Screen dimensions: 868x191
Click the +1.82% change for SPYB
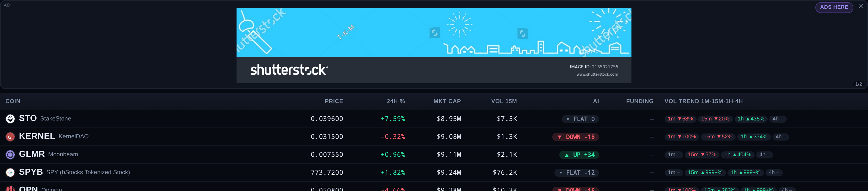pyautogui.click(x=393, y=172)
